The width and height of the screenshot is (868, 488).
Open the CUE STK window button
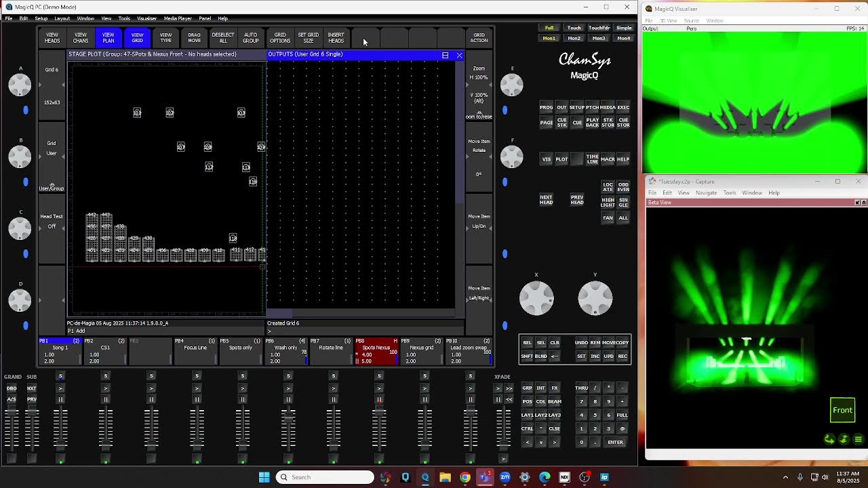(x=561, y=123)
